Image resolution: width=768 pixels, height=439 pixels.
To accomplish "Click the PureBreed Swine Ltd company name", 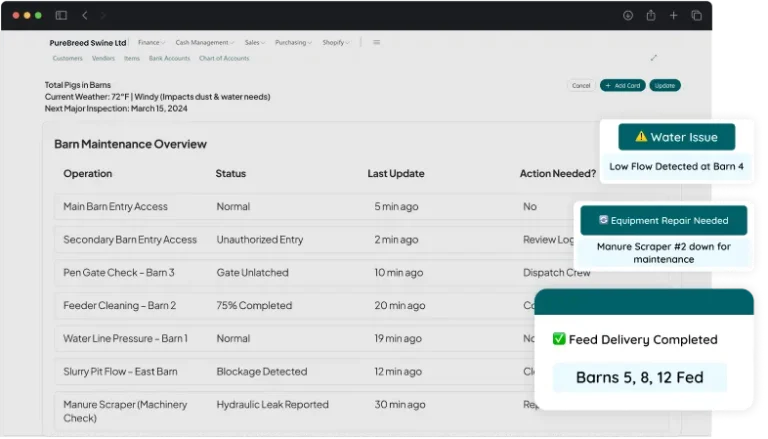I will [88, 43].
